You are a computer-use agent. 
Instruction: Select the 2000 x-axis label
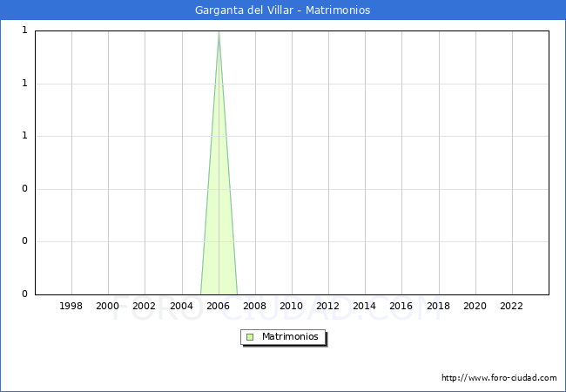108,306
